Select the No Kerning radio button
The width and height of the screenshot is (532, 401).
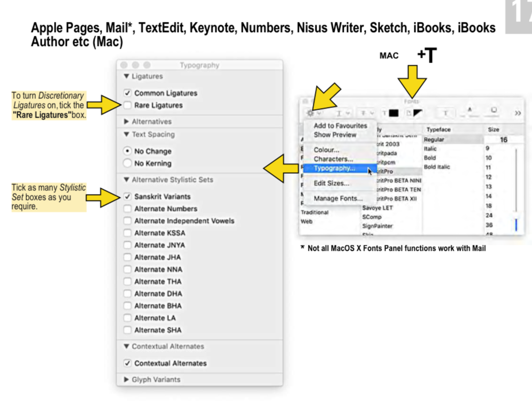point(128,163)
